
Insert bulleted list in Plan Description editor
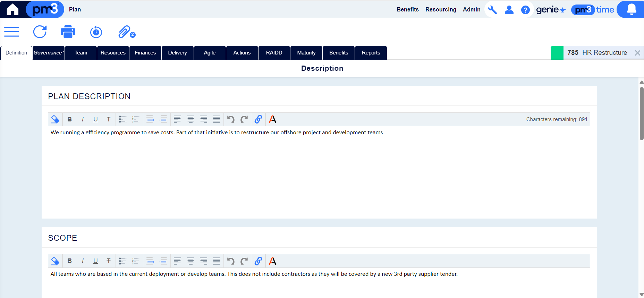point(122,119)
